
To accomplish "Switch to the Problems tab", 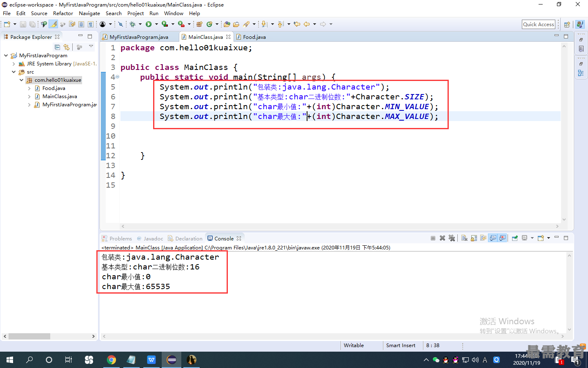I will click(117, 238).
